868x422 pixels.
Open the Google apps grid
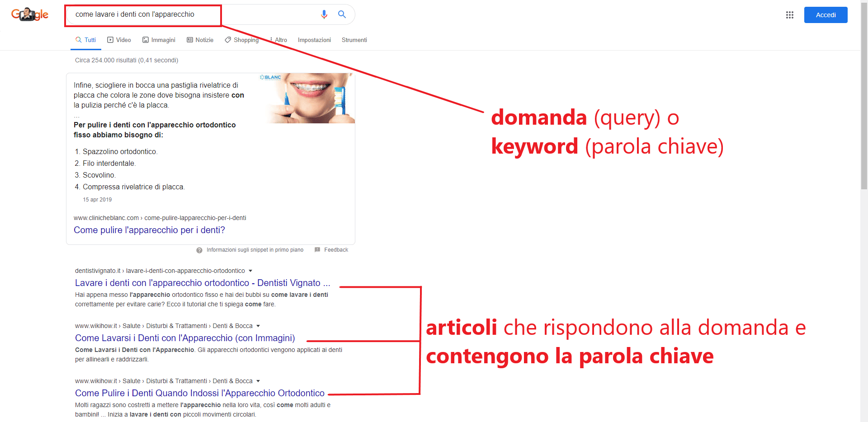tap(790, 14)
